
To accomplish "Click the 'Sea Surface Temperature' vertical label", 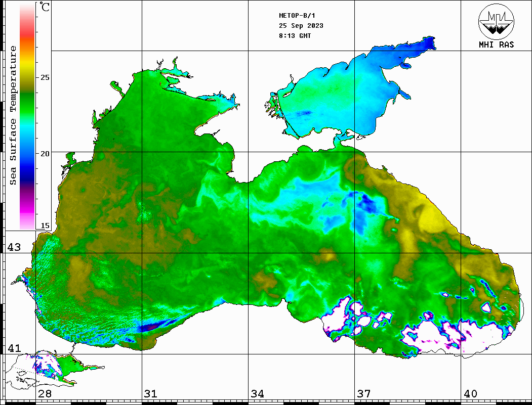I will point(13,116).
